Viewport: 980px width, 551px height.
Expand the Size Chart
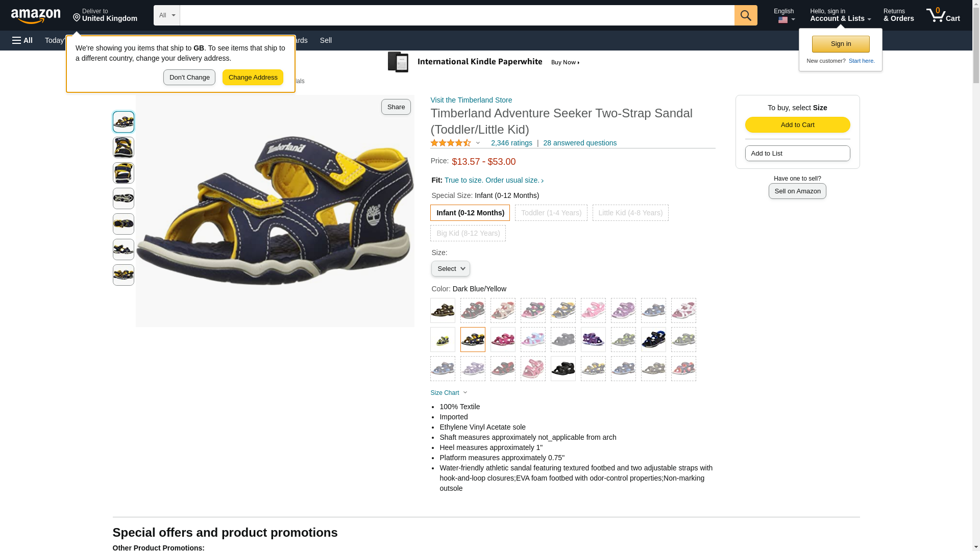point(449,393)
